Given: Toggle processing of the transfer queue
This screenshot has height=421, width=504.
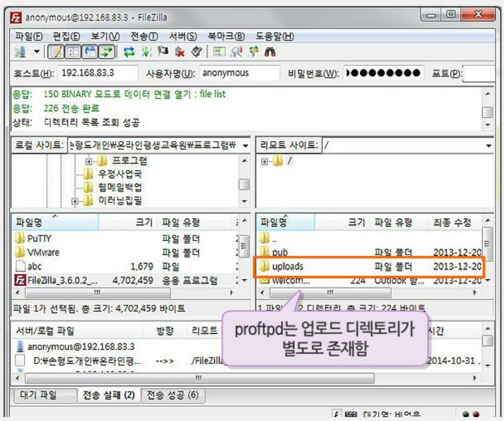Looking at the screenshot, I should pos(146,52).
